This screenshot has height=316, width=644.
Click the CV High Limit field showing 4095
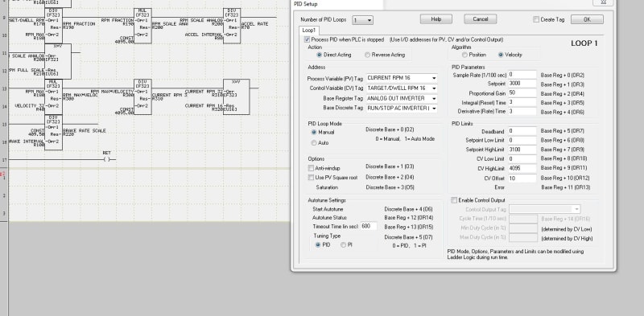pos(522,168)
